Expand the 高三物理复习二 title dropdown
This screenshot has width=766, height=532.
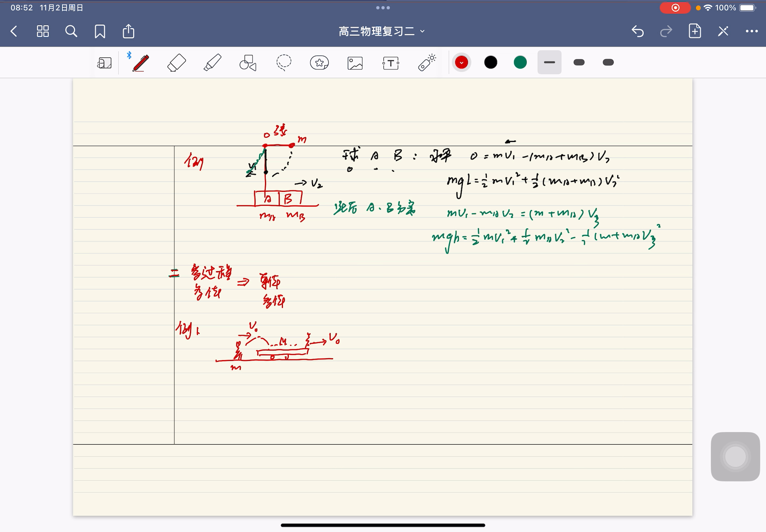point(382,31)
